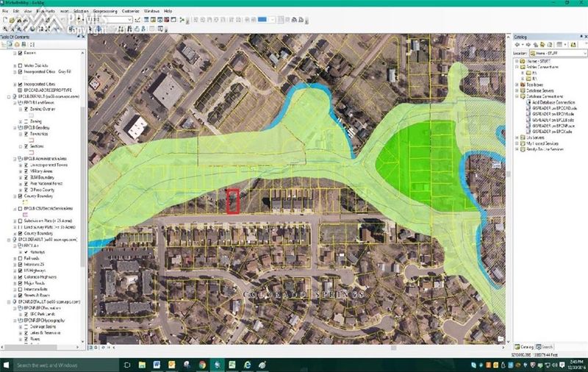Viewport: 588px width, 372px height.
Task: Expand Toolboxes in the Catalog tree
Action: coord(517,85)
